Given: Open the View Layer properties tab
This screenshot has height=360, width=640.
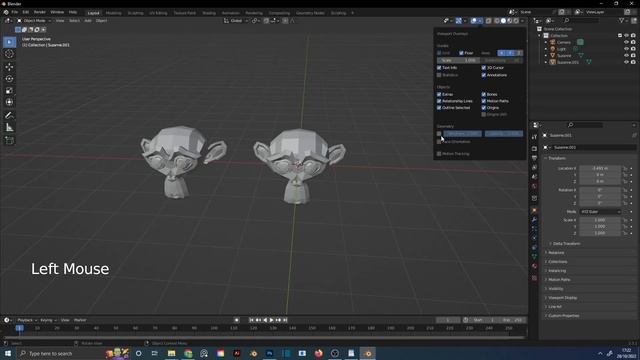Looking at the screenshot, I should point(534,167).
